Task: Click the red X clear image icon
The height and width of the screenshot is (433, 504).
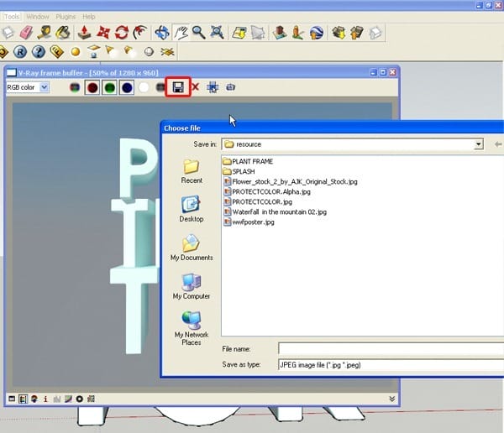Action: pyautogui.click(x=195, y=87)
